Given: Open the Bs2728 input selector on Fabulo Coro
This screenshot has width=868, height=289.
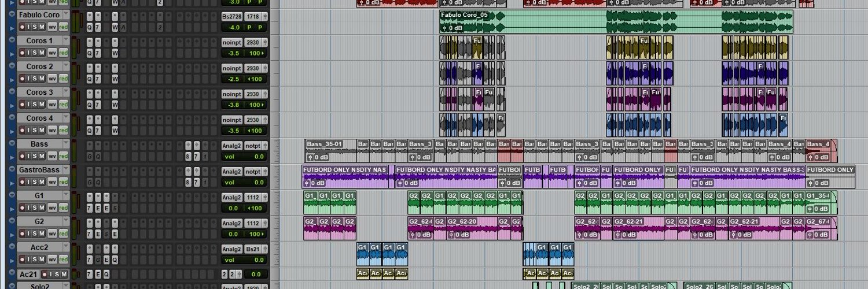Looking at the screenshot, I should 232,17.
